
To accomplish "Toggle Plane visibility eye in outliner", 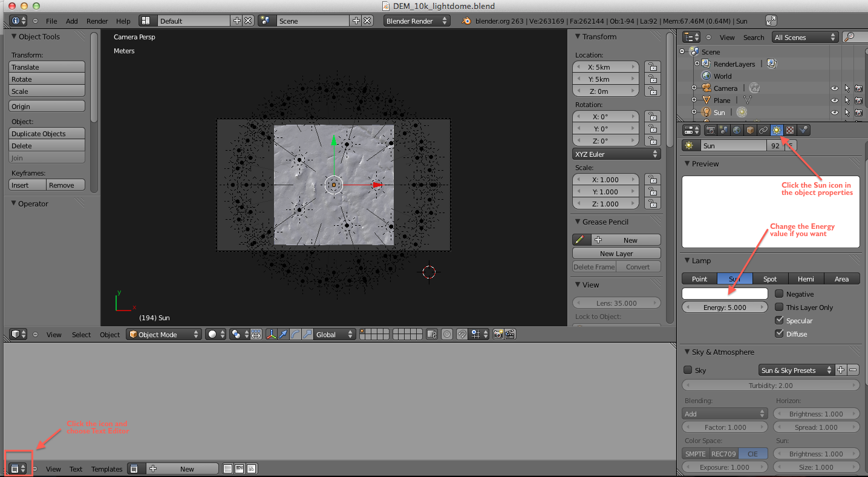I will pos(835,100).
